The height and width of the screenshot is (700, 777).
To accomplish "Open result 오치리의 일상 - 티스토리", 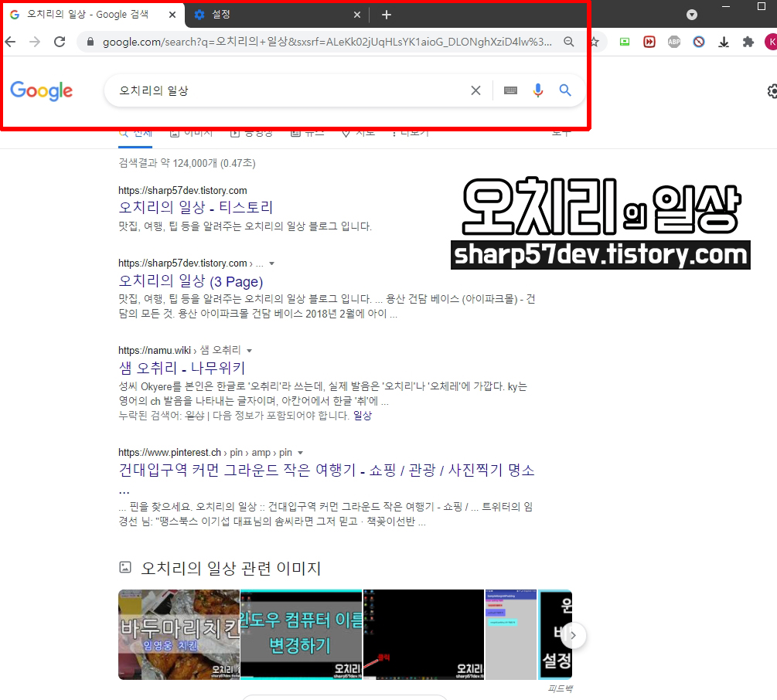I will (196, 207).
